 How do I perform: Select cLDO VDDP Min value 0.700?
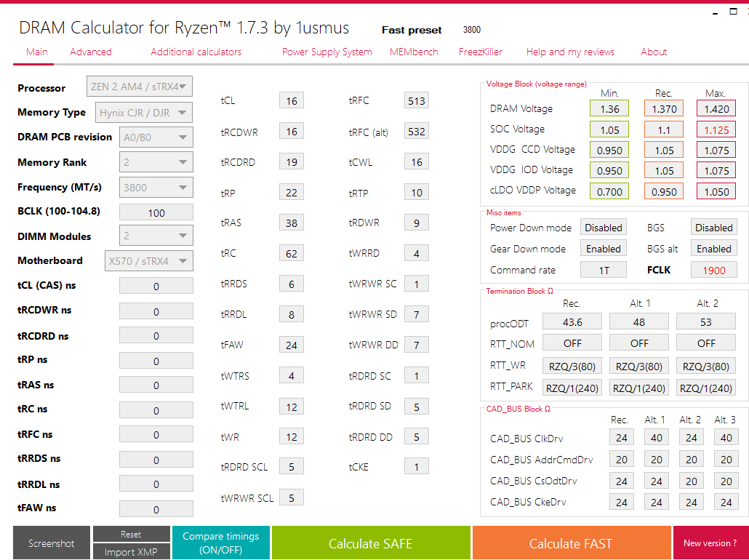coord(609,191)
